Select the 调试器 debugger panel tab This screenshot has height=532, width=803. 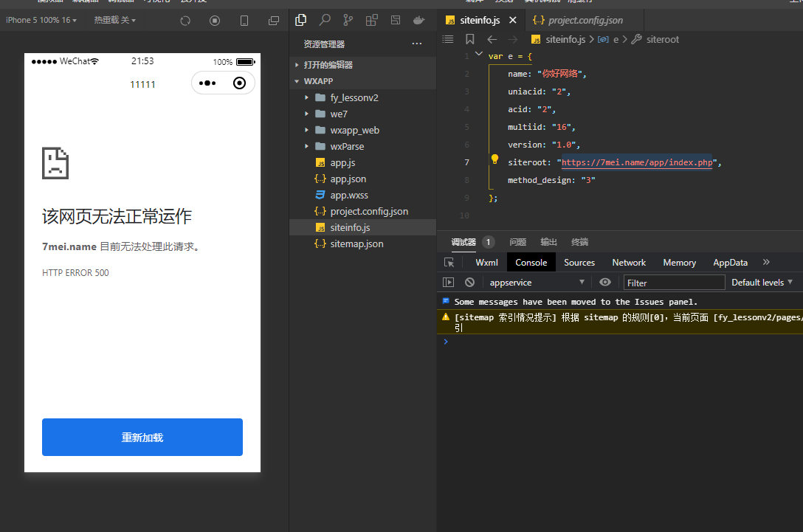(463, 242)
